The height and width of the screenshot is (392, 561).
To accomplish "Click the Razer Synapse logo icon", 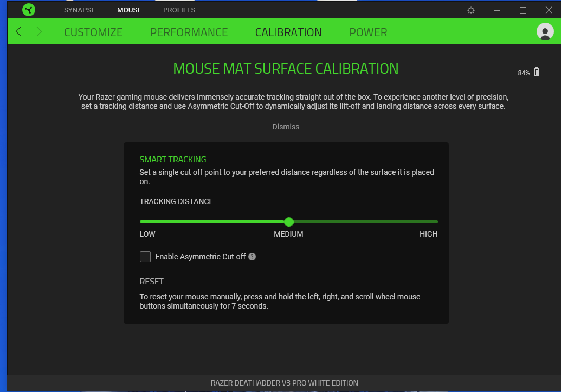I will pos(29,10).
